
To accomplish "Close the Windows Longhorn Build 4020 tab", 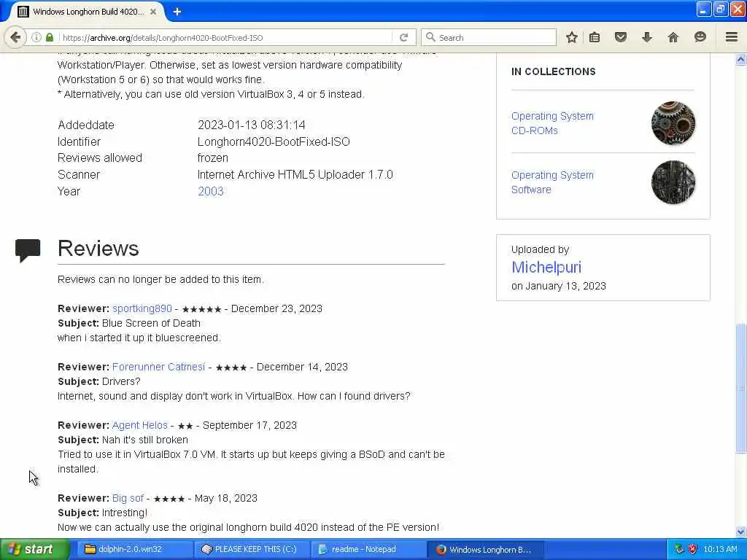I will coord(153,12).
